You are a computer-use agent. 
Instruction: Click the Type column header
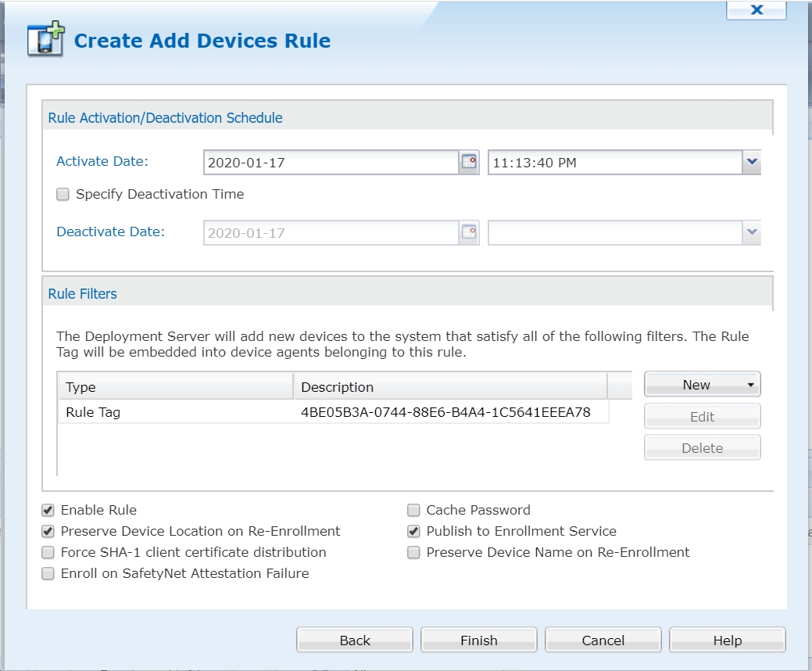176,387
